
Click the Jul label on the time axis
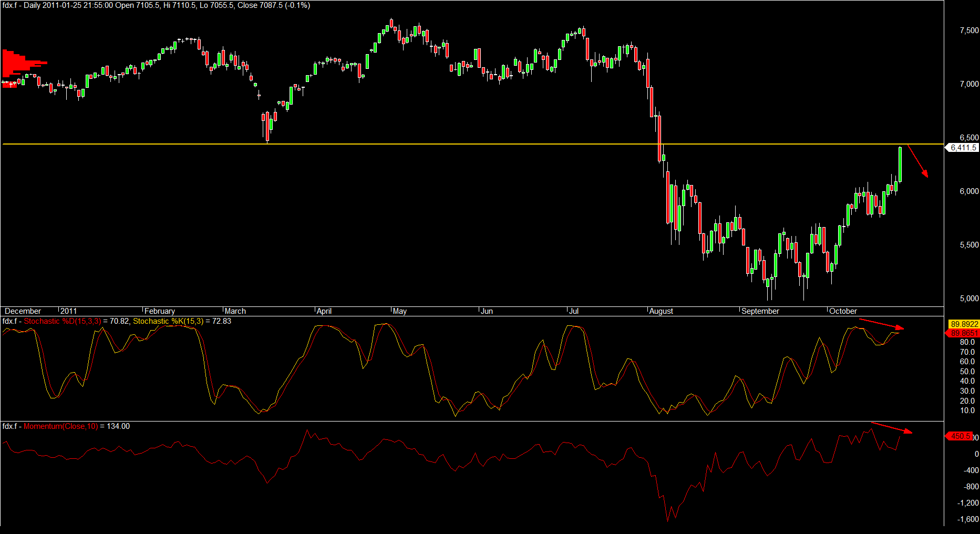[574, 311]
